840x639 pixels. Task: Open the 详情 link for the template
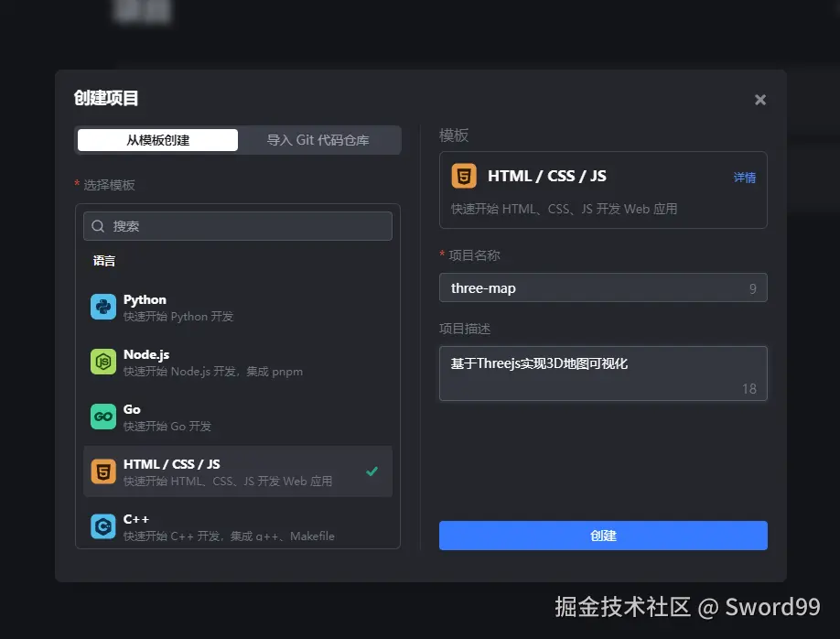pyautogui.click(x=745, y=178)
